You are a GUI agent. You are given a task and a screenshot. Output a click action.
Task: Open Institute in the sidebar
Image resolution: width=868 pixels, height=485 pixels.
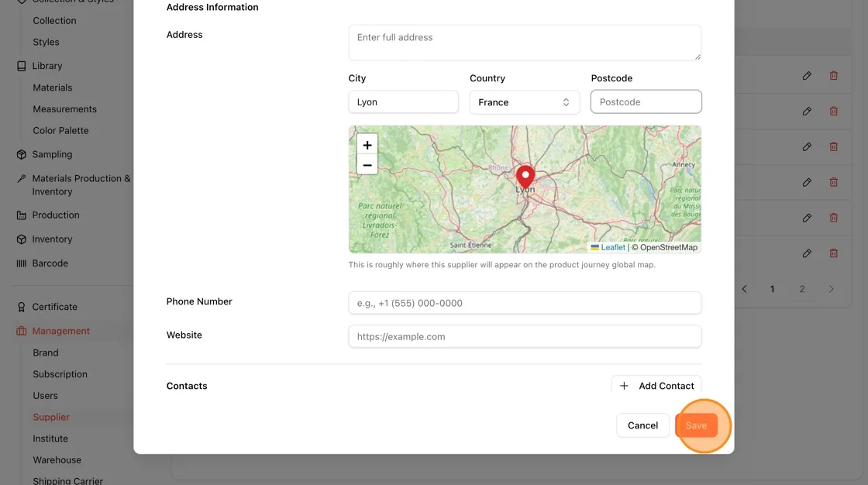pyautogui.click(x=50, y=439)
